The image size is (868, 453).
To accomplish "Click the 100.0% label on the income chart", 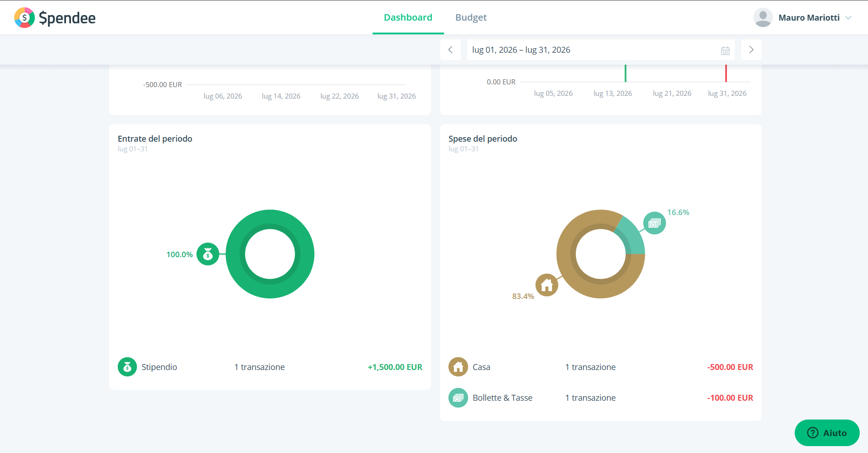I will [x=180, y=254].
